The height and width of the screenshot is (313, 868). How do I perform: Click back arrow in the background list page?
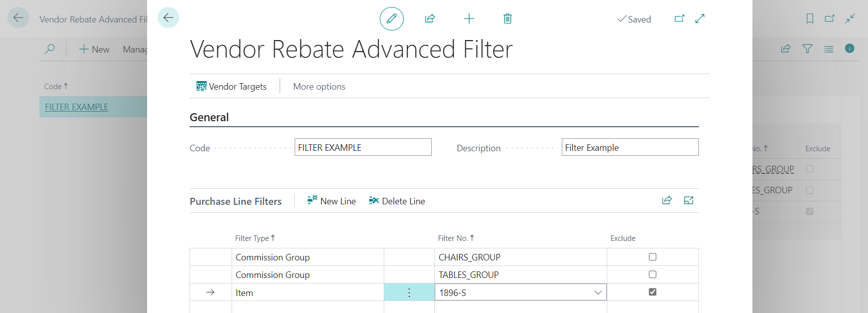[18, 18]
